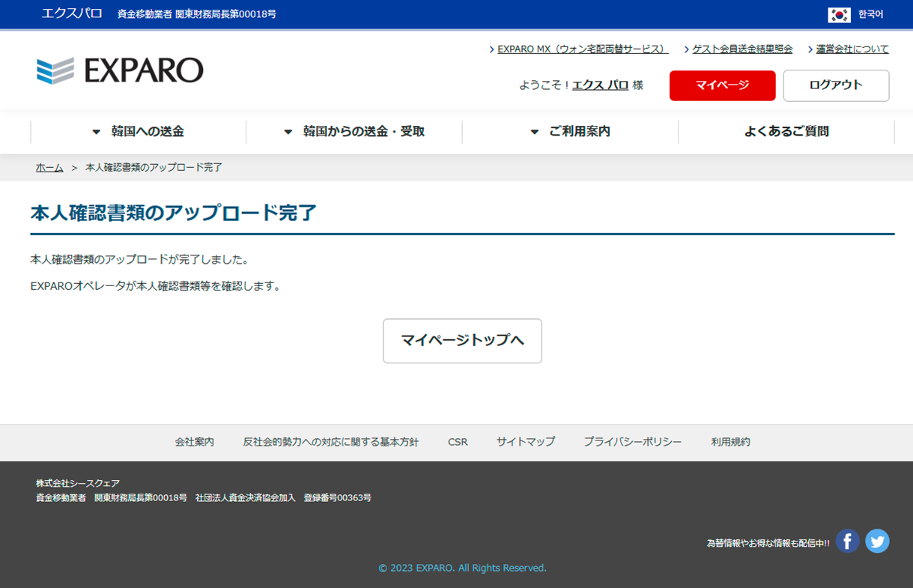Click the ログアウト button
The width and height of the screenshot is (913, 588).
[836, 85]
